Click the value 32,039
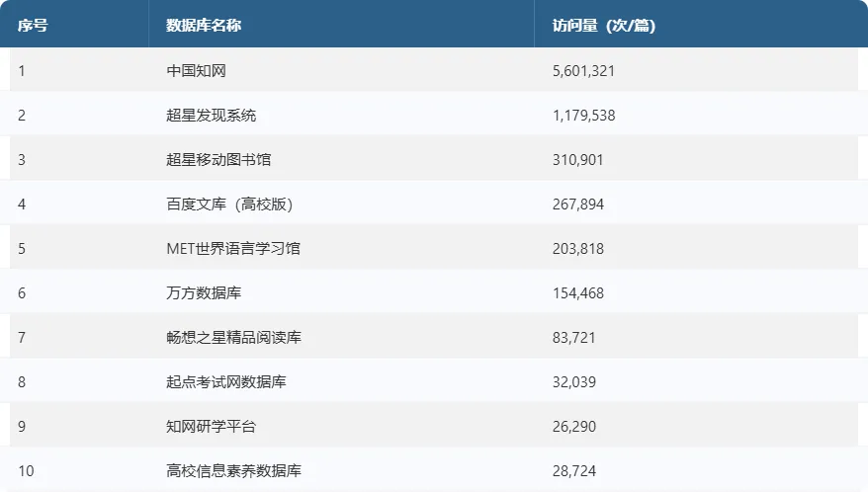This screenshot has height=492, width=868. click(x=574, y=382)
